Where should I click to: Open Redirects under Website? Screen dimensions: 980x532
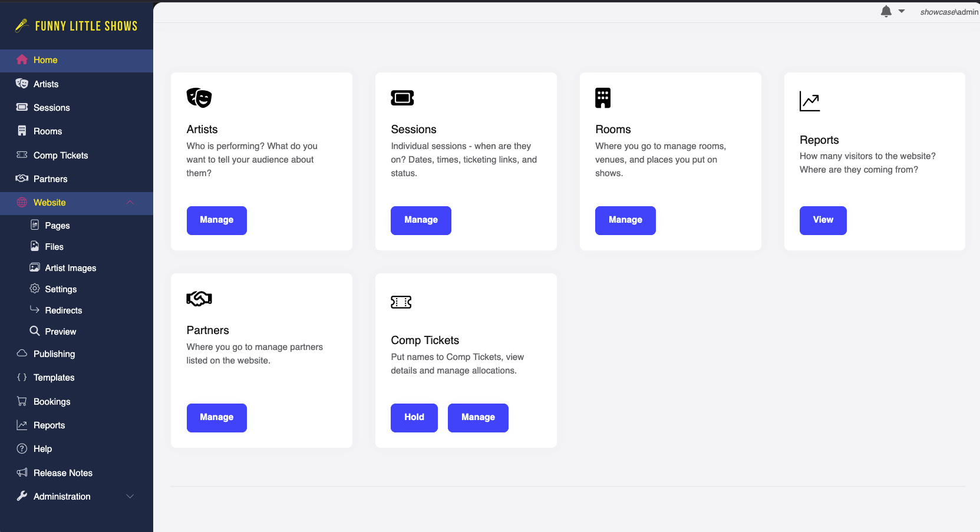[63, 310]
